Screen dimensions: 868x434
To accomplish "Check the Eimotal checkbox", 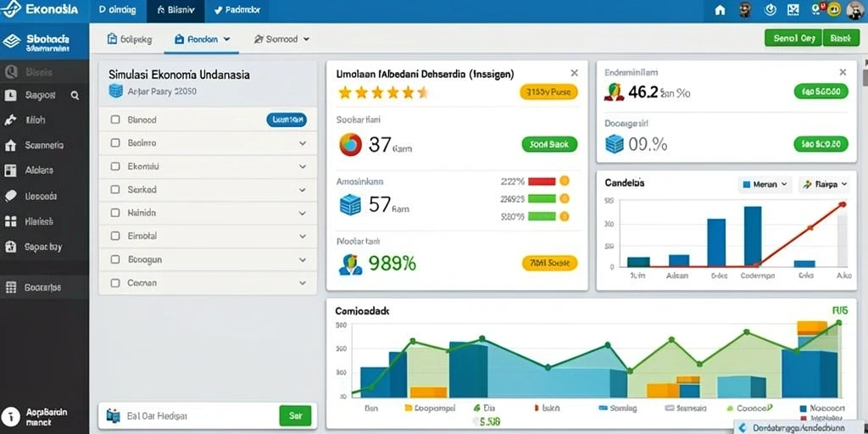I will tap(115, 236).
